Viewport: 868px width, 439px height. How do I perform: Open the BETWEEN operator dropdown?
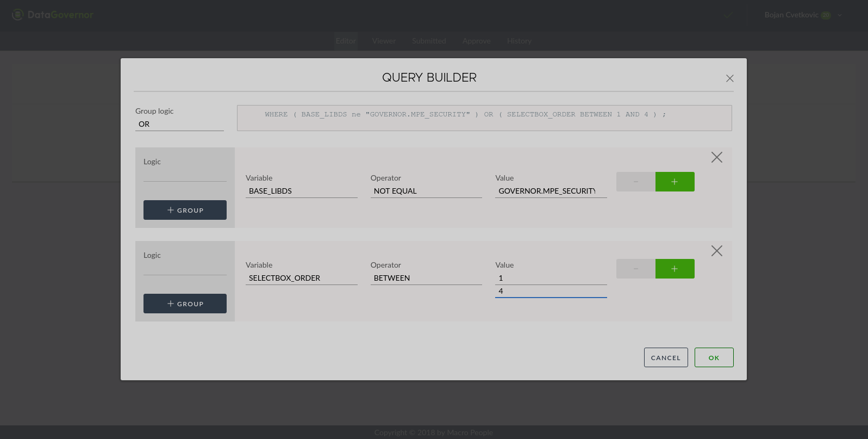[x=426, y=278]
